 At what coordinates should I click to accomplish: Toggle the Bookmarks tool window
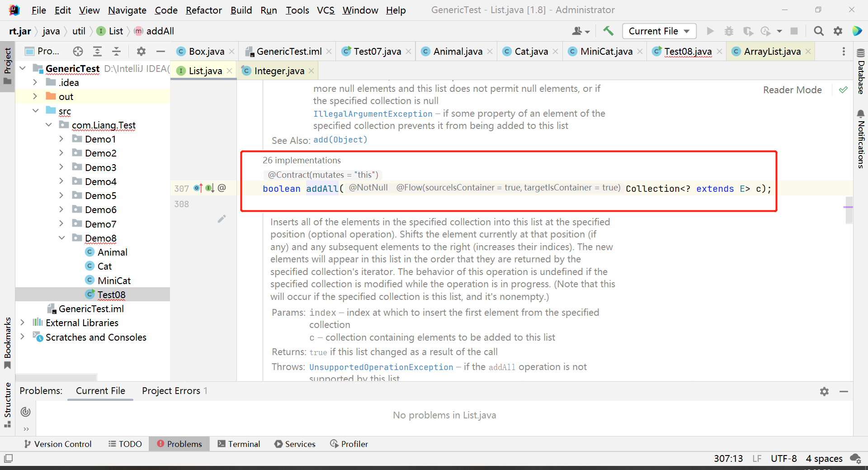[7, 343]
